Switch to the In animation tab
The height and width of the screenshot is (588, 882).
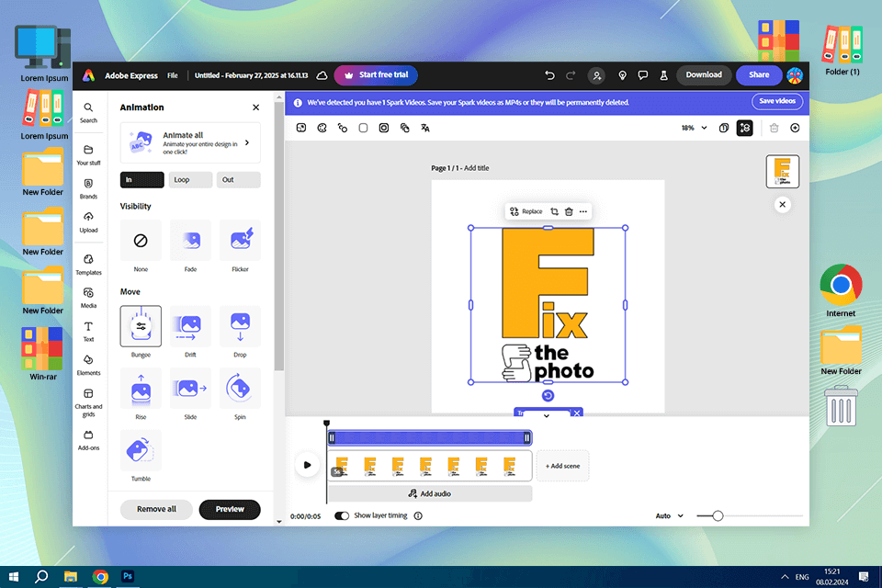coord(141,180)
